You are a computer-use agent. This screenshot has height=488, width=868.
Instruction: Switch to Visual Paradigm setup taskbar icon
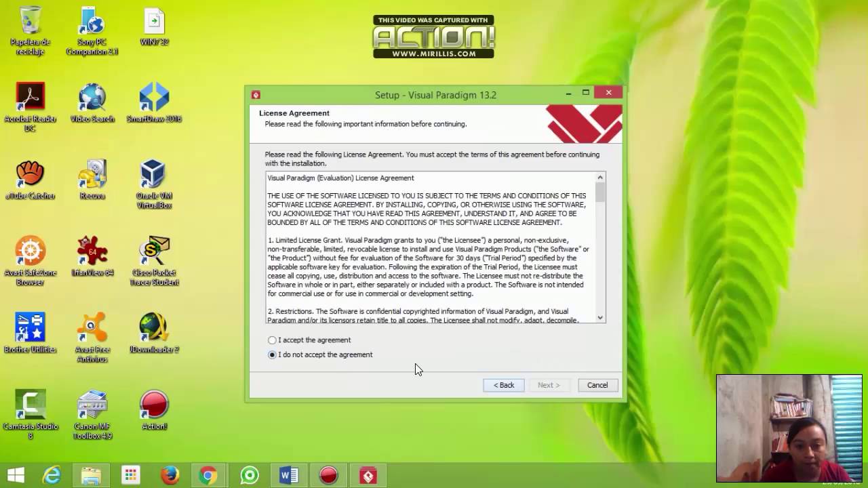368,476
